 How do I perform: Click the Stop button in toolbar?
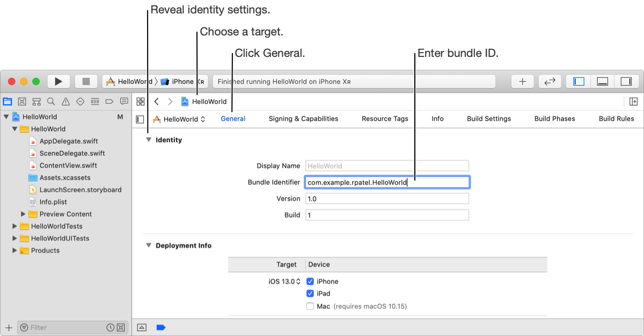click(86, 82)
